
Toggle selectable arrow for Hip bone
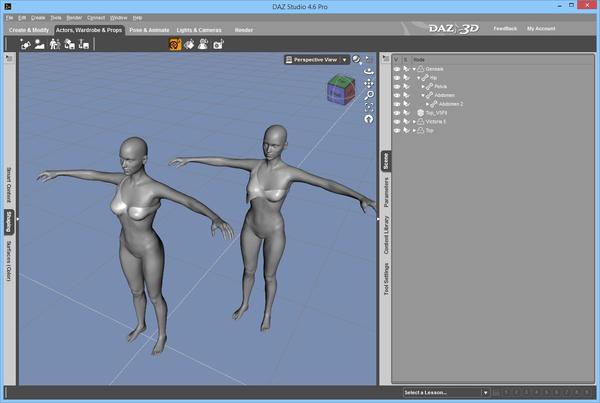[x=406, y=78]
